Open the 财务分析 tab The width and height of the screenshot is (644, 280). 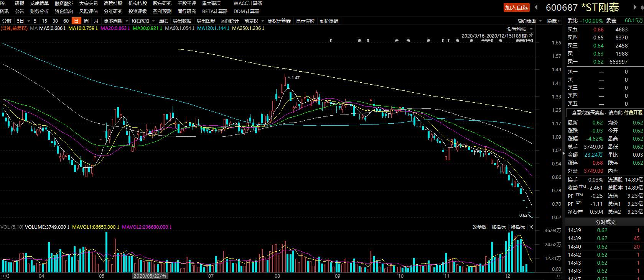(40, 11)
